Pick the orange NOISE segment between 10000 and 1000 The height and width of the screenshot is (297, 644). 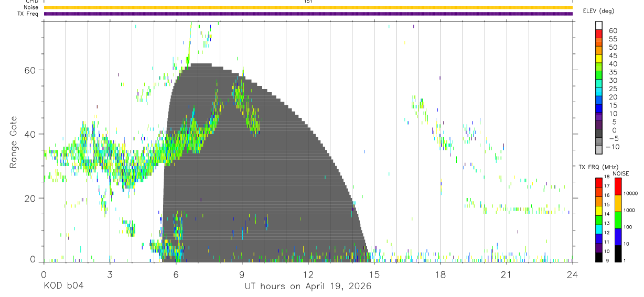click(618, 203)
